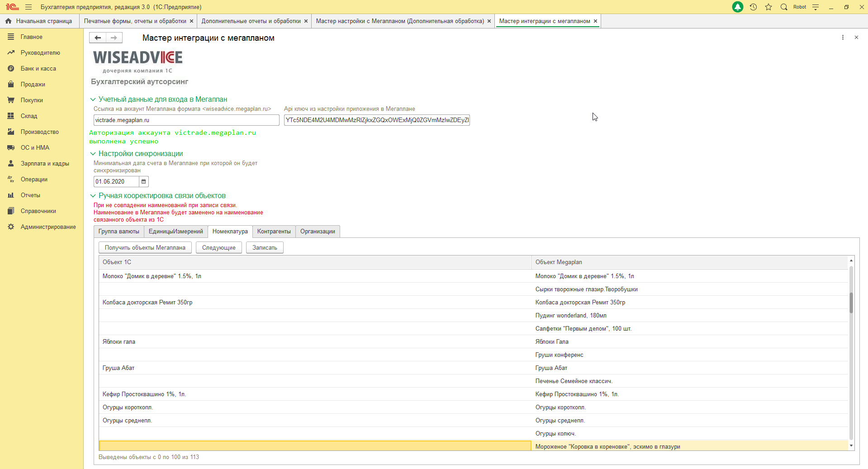
Task: Select Megaplan cell Мороженое Коровка в кореновке
Action: click(x=690, y=446)
